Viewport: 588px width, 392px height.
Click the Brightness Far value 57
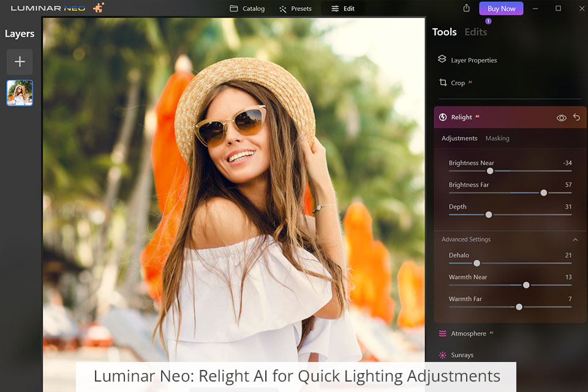click(568, 185)
